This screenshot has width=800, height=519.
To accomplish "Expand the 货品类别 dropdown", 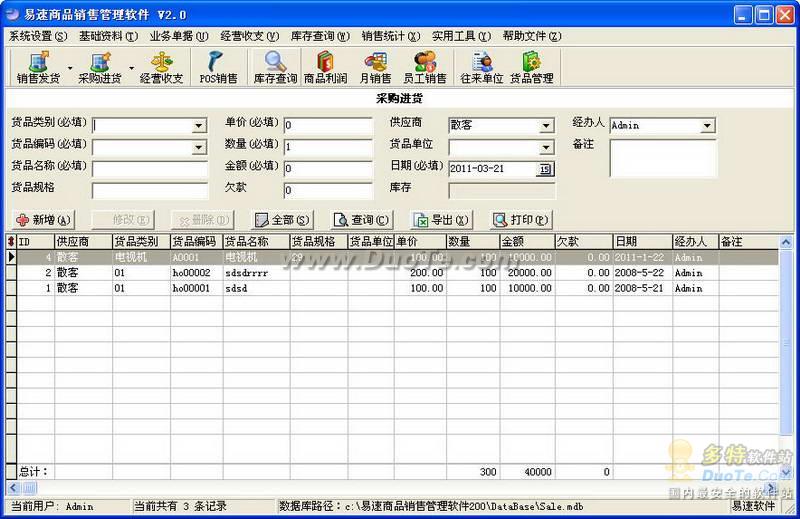I will point(199,126).
